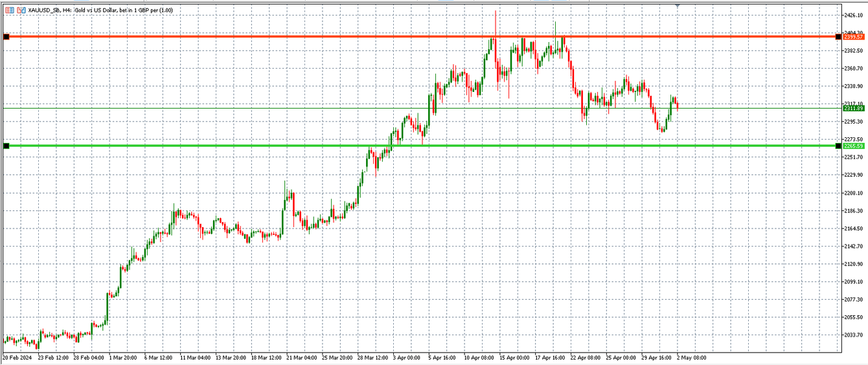Click the gray chart shift triangle marker
868x365 pixels.
678,6
